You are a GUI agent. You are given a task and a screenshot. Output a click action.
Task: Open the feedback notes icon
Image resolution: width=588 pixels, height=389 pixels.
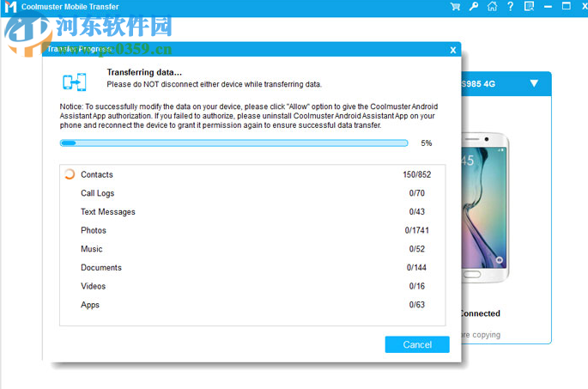coord(529,6)
